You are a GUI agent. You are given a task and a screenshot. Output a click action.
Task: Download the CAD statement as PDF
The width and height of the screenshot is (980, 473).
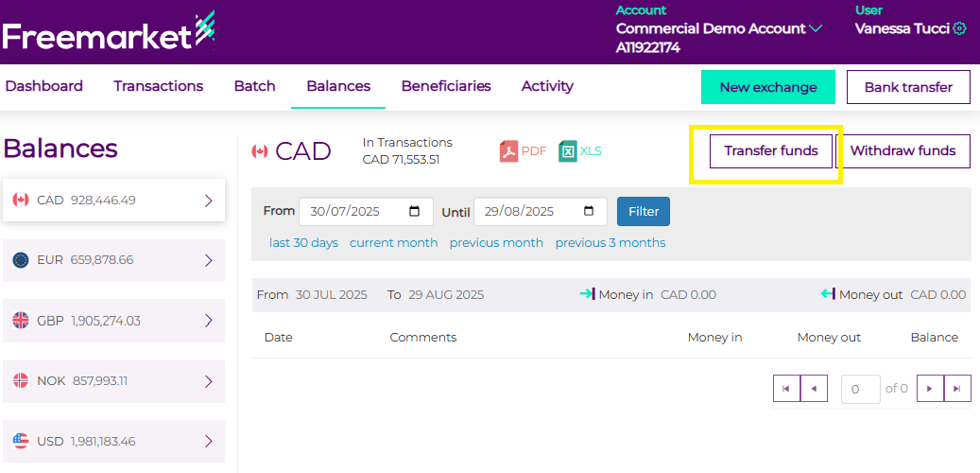point(523,151)
